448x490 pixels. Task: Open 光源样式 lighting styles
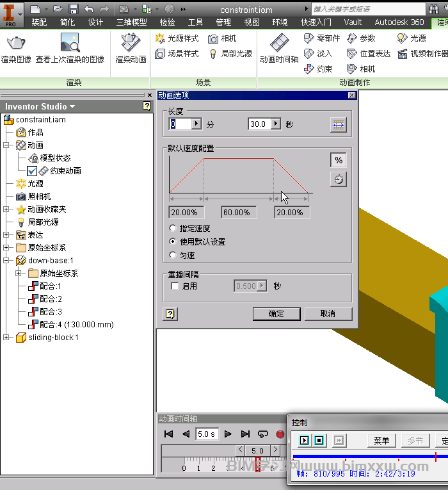177,38
